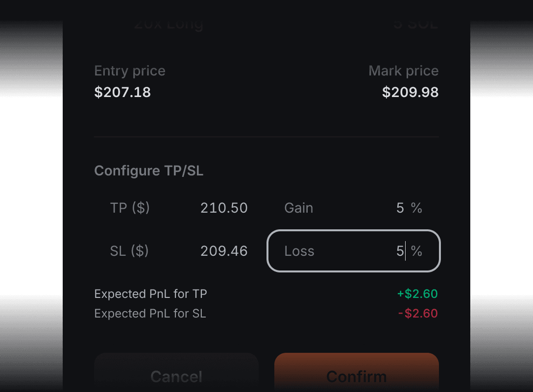Click the Entry price label

(x=130, y=71)
